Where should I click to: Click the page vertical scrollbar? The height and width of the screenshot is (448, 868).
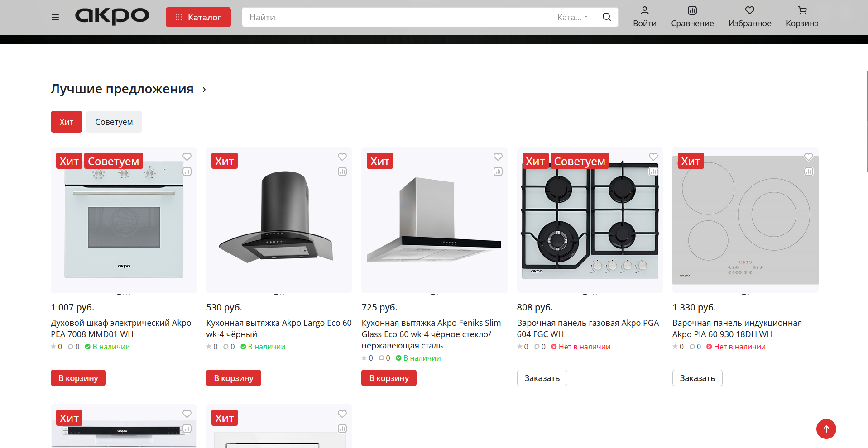[867, 121]
